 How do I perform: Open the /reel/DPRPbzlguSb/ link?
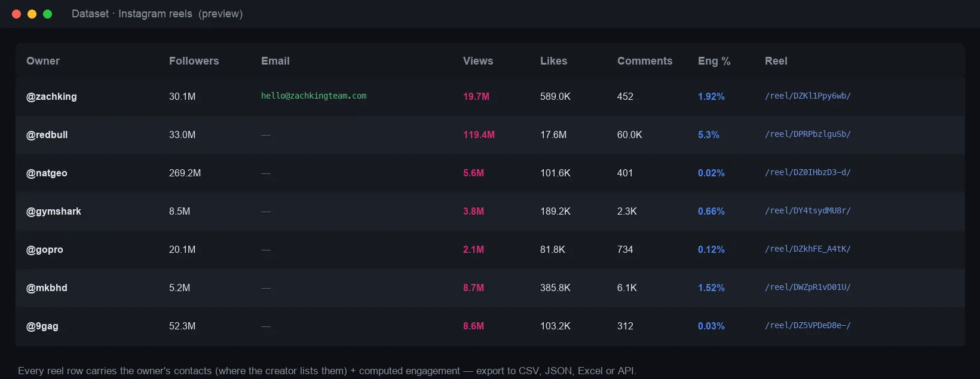808,134
